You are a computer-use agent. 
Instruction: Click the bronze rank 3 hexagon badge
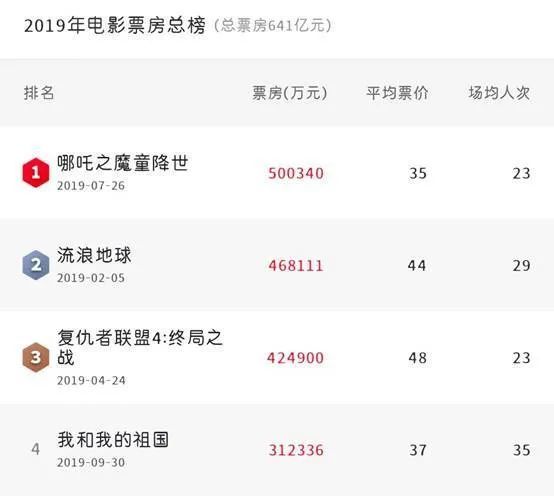36,358
